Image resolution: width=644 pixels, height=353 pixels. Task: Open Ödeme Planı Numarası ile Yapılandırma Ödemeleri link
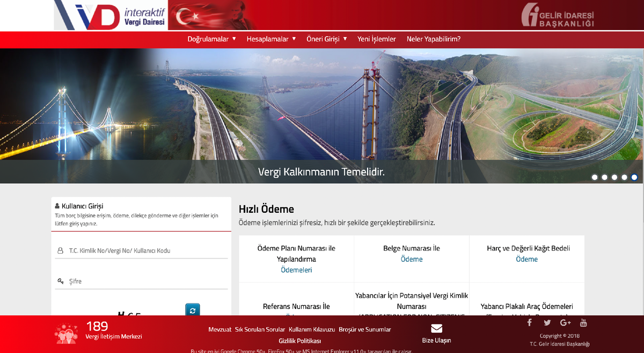(x=296, y=259)
